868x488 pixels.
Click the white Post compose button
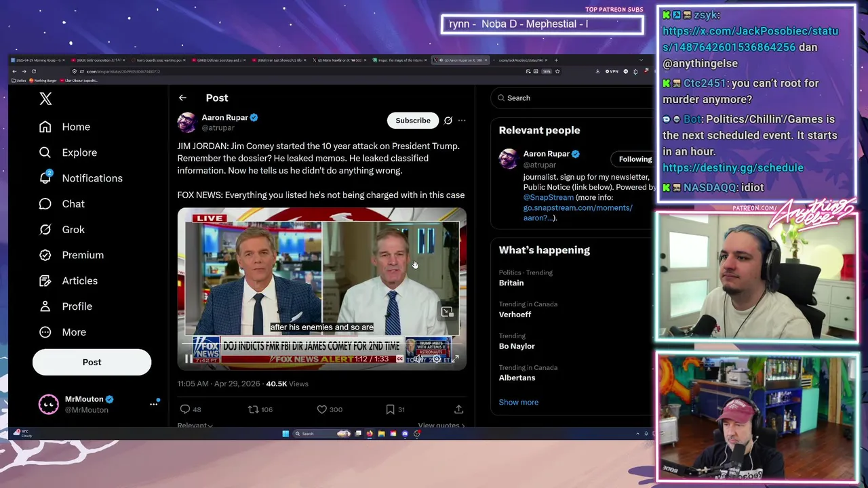pyautogui.click(x=92, y=362)
